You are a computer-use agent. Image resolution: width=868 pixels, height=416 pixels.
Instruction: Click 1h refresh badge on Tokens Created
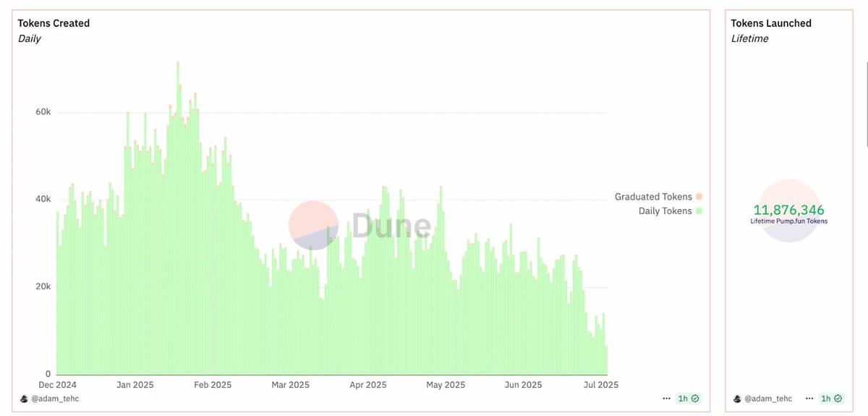[689, 399]
